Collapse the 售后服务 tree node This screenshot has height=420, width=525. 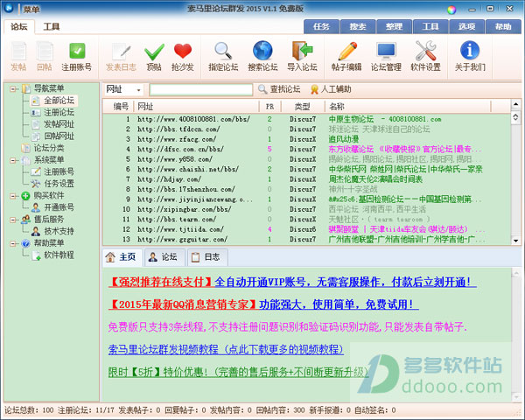[13, 220]
